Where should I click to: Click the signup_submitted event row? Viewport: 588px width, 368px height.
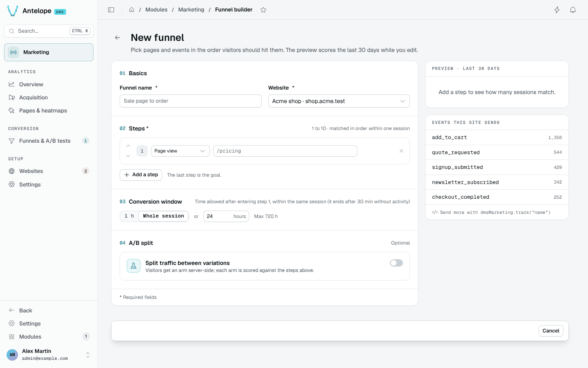pos(497,167)
